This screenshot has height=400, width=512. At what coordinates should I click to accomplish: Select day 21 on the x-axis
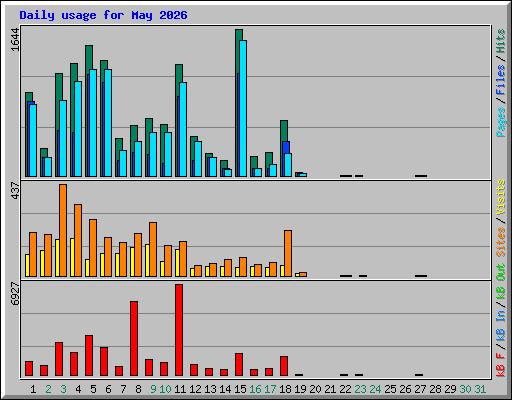pyautogui.click(x=330, y=389)
